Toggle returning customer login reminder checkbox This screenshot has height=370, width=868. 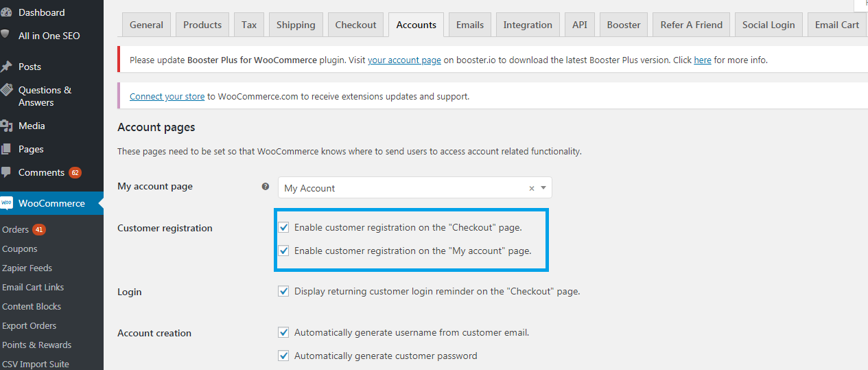(x=283, y=291)
